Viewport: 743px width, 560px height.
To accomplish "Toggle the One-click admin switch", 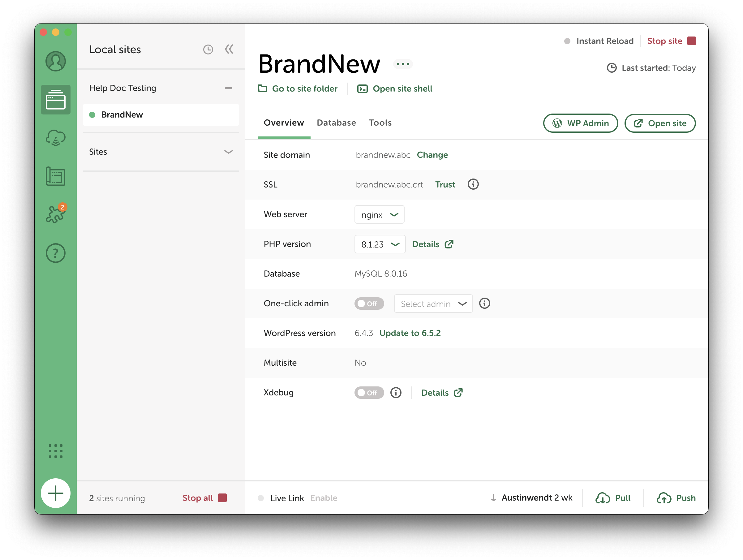I will pyautogui.click(x=369, y=304).
